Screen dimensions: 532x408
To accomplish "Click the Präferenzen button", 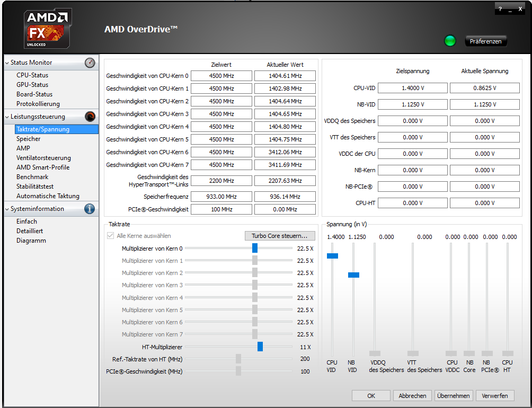I will [x=485, y=41].
